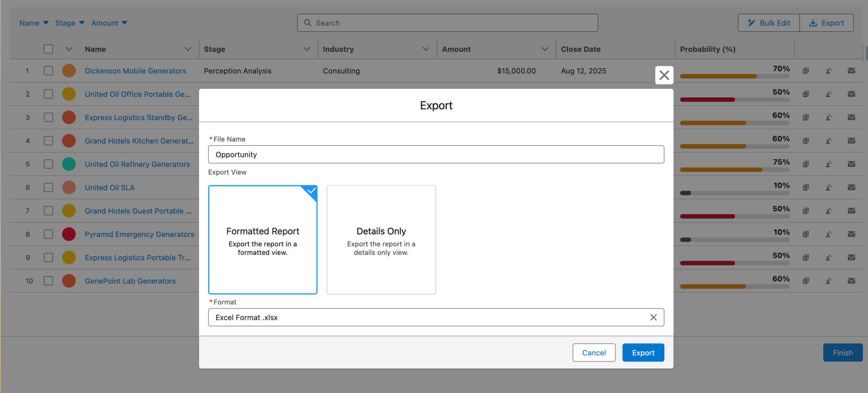This screenshot has width=868, height=393.
Task: Click email icon for Grand Hotels Guest Portable row
Action: [x=851, y=211]
